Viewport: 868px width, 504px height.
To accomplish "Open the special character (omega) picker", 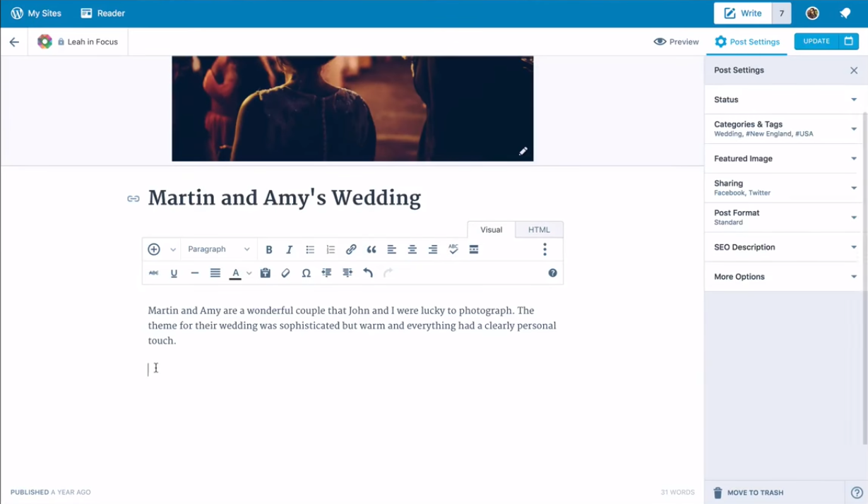I will (306, 273).
